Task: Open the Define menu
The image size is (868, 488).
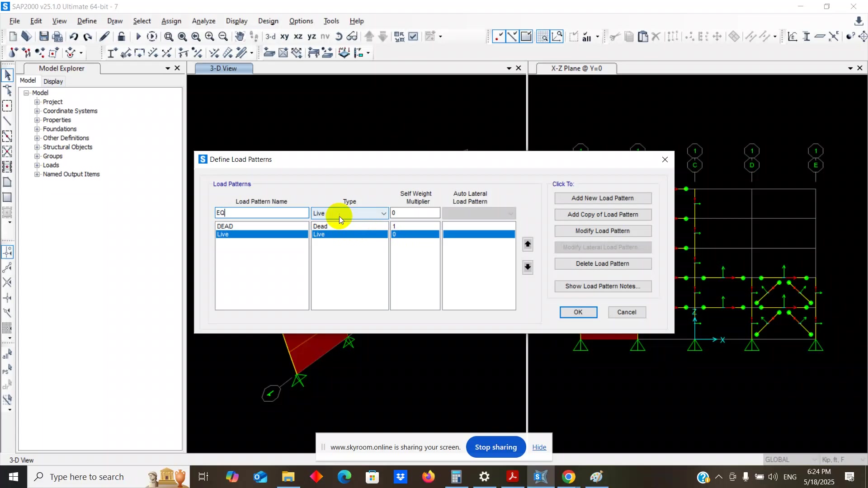Action: [87, 21]
